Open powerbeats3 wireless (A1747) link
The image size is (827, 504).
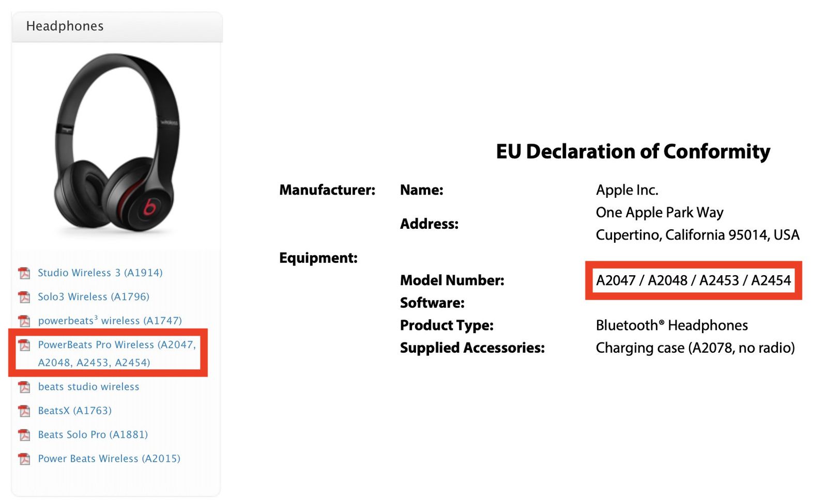pos(110,321)
